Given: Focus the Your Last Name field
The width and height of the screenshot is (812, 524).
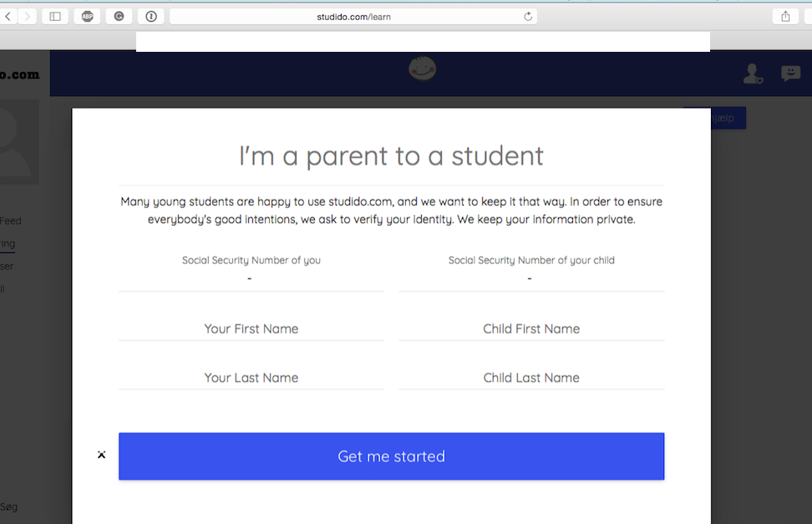Looking at the screenshot, I should (x=251, y=378).
